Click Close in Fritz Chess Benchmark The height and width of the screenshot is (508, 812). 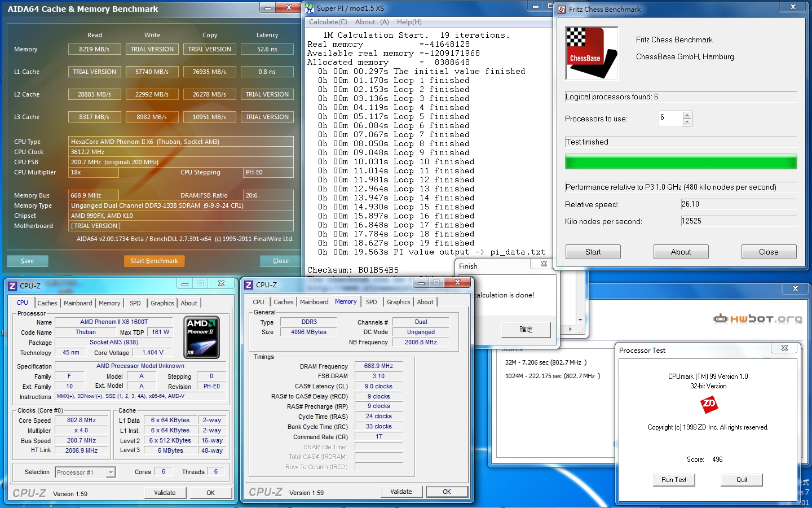point(769,252)
